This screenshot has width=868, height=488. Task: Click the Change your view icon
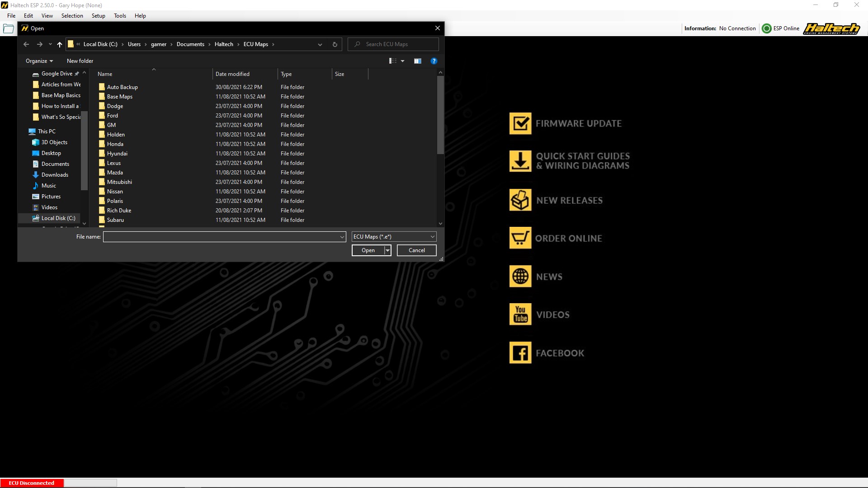[393, 61]
